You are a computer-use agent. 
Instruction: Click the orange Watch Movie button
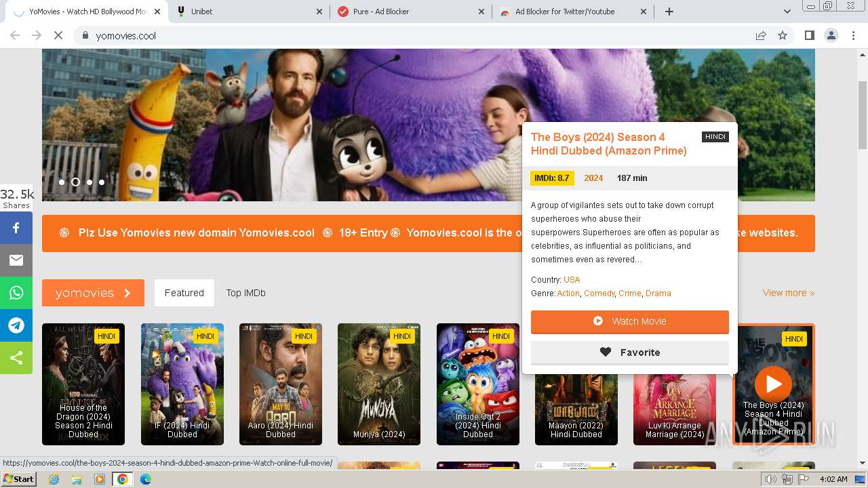click(630, 321)
